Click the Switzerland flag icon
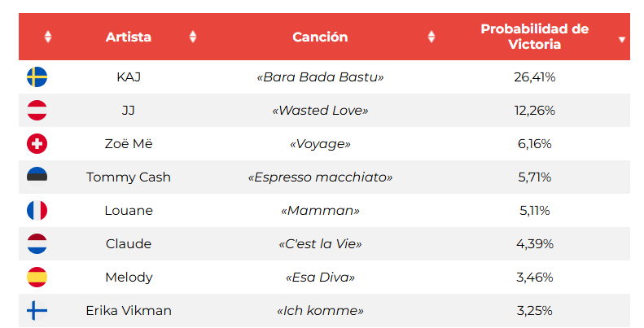644x328 pixels. (x=37, y=144)
